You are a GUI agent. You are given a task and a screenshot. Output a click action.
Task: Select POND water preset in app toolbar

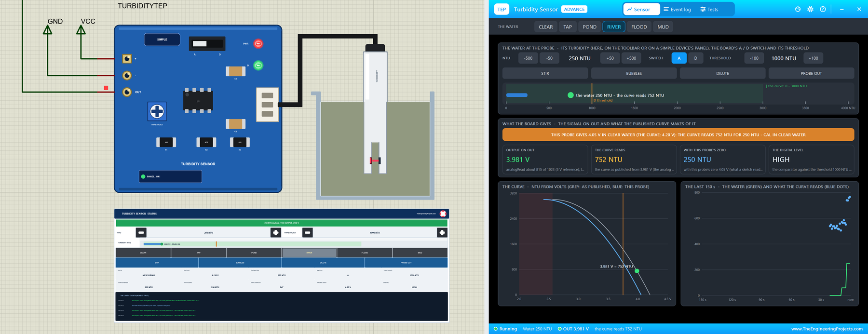[589, 27]
